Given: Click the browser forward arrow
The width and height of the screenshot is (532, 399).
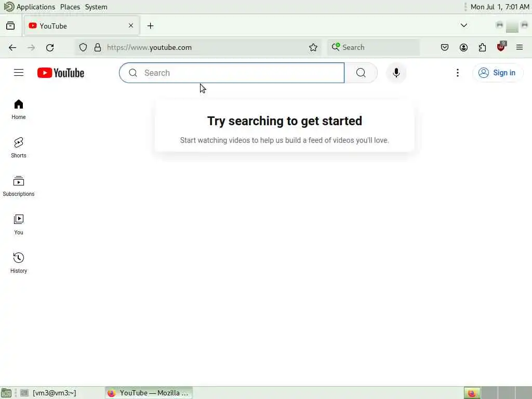Looking at the screenshot, I should [x=31, y=47].
